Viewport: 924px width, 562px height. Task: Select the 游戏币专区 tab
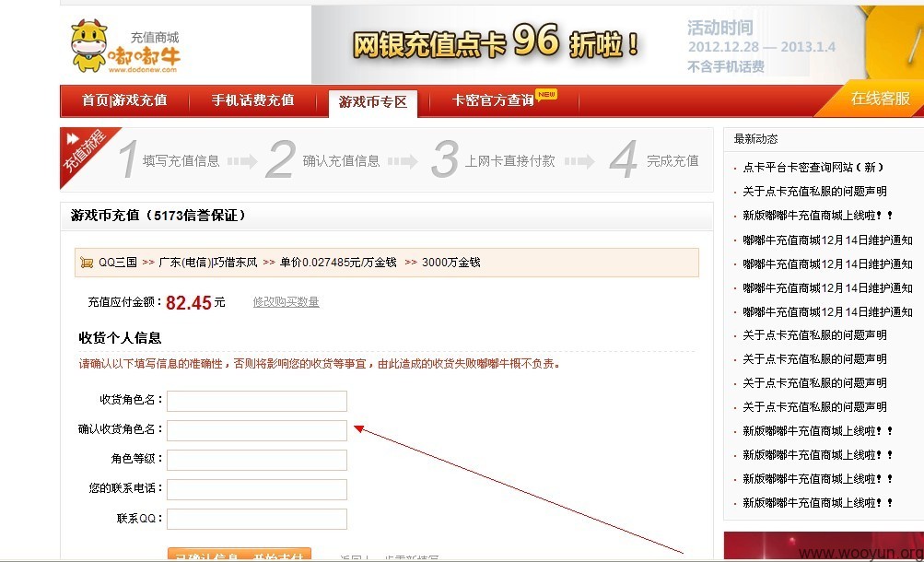[x=373, y=102]
